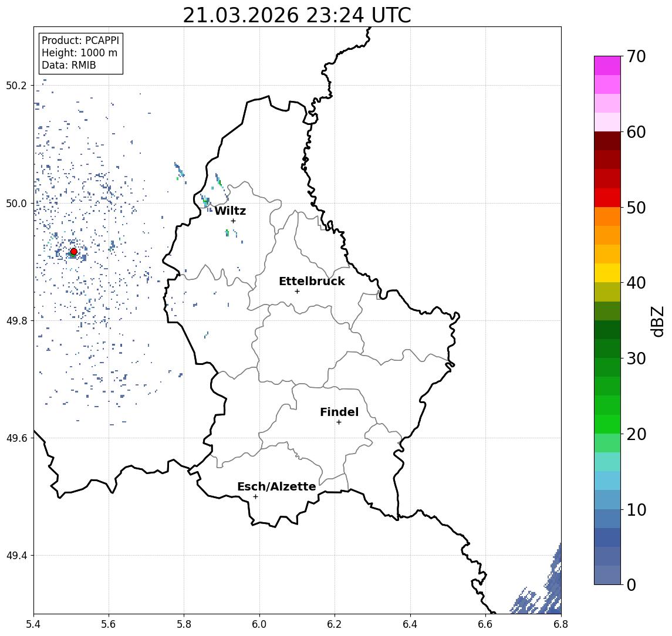Click the bright red swatch just above 50 dBZ
The height and width of the screenshot is (636, 672).
point(607,198)
